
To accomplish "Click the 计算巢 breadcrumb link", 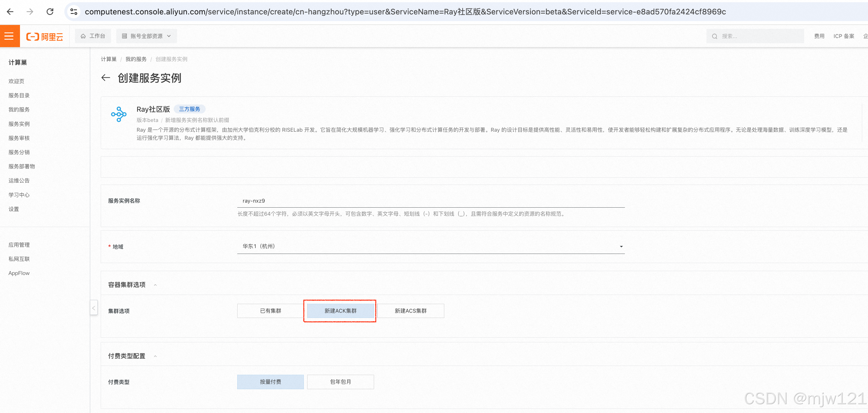I will [x=108, y=59].
